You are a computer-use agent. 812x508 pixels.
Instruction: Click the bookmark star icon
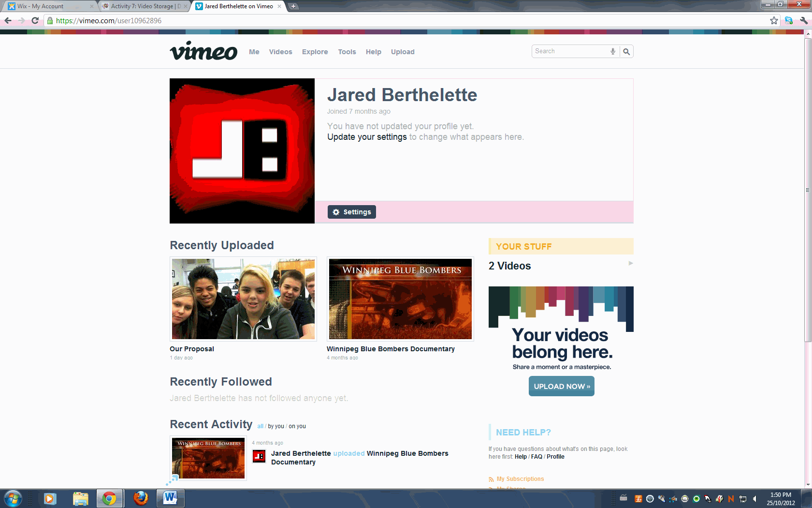(x=774, y=20)
